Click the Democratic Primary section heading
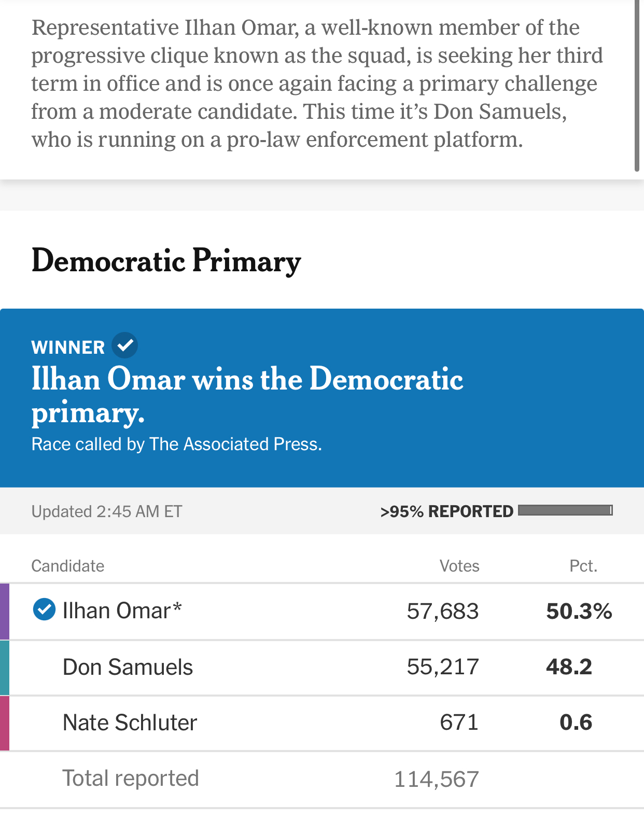Screen dimensions: 644x819 tap(166, 260)
